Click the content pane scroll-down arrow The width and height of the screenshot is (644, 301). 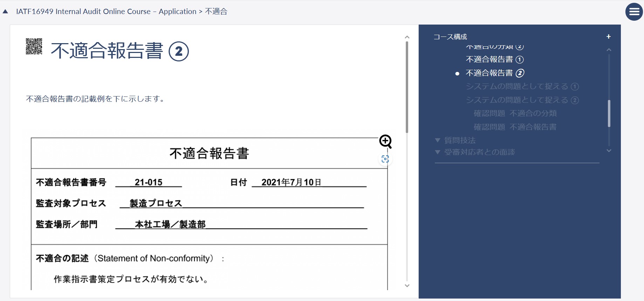tap(407, 286)
